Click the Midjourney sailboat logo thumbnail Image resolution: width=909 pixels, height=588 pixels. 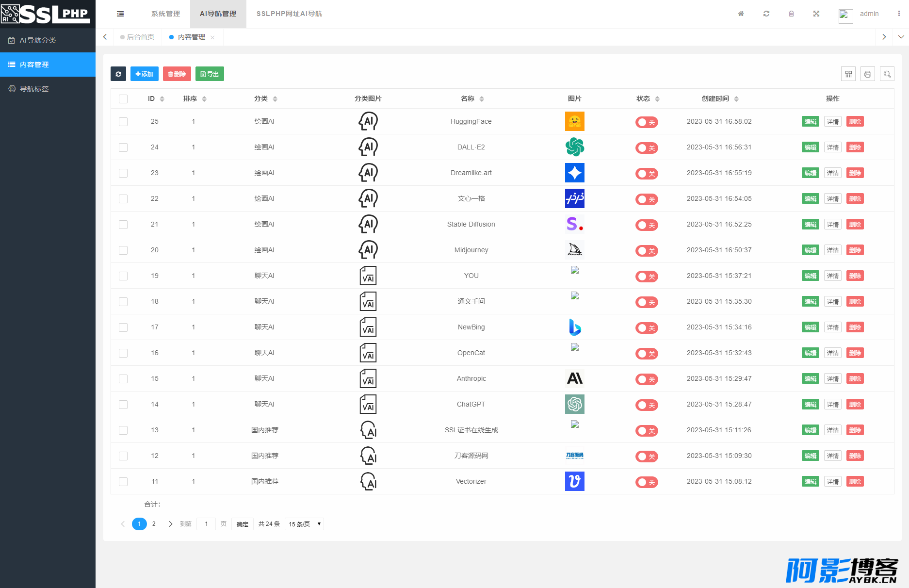[x=574, y=250]
